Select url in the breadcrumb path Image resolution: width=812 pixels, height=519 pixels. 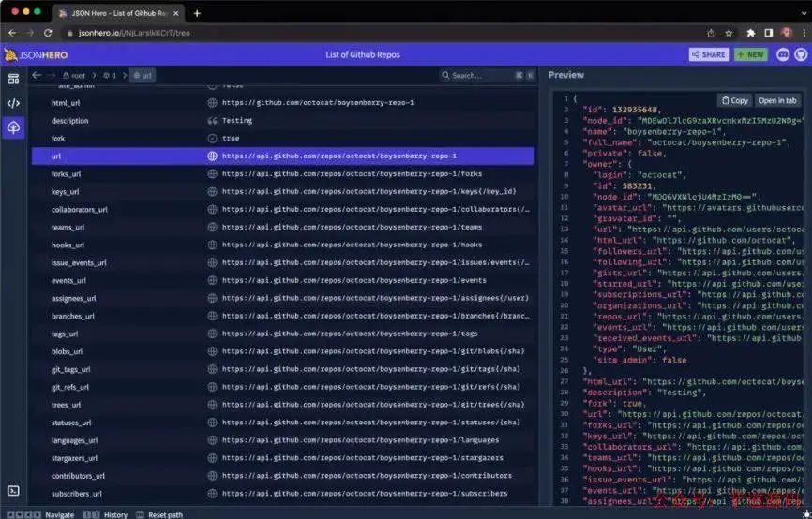143,76
